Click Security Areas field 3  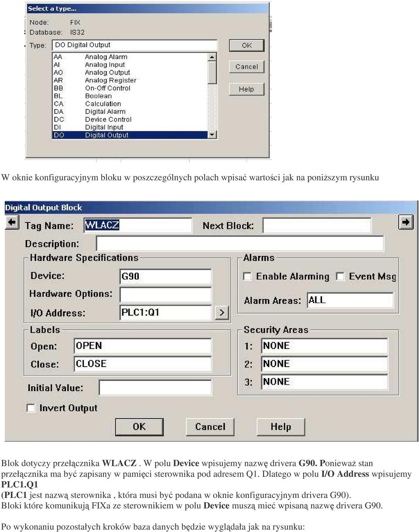coord(324,382)
